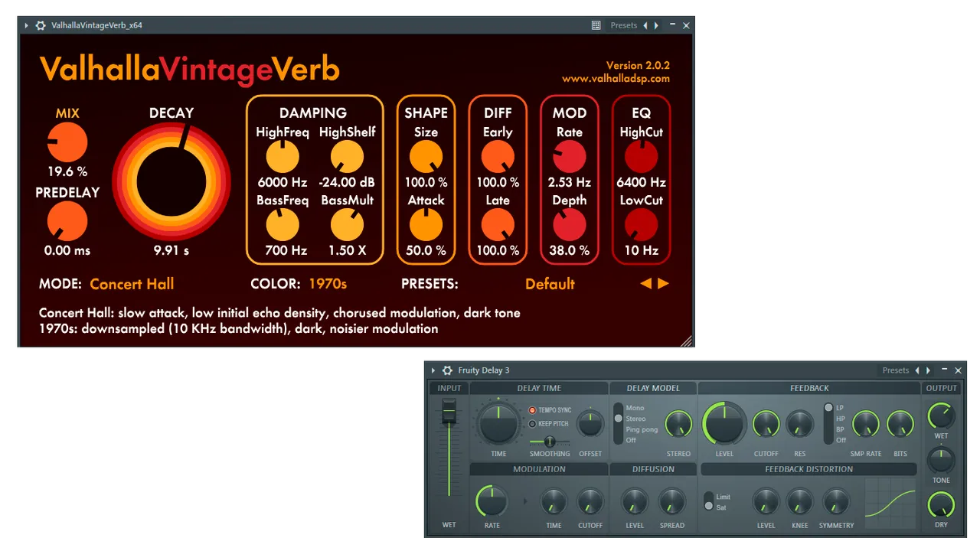
Task: Go to previous preset in Fruity Delay 3 title bar
Action: (x=917, y=370)
